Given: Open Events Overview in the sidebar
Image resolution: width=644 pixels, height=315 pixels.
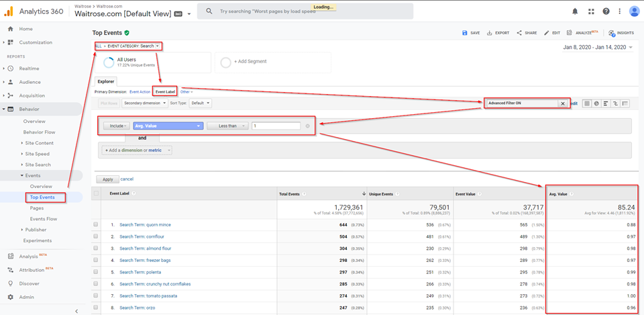Looking at the screenshot, I should 41,186.
